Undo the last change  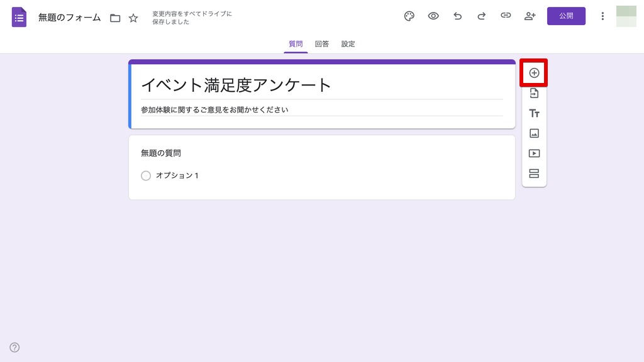click(x=457, y=16)
